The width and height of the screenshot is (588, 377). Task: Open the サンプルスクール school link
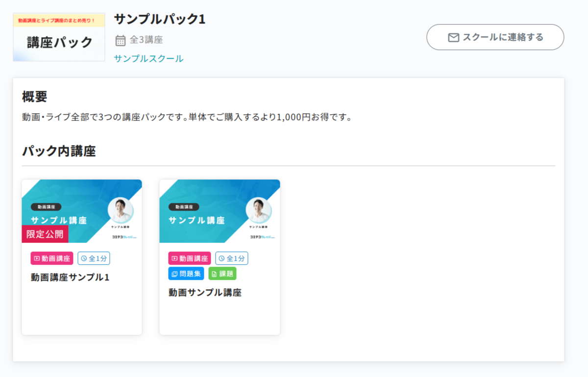[148, 59]
